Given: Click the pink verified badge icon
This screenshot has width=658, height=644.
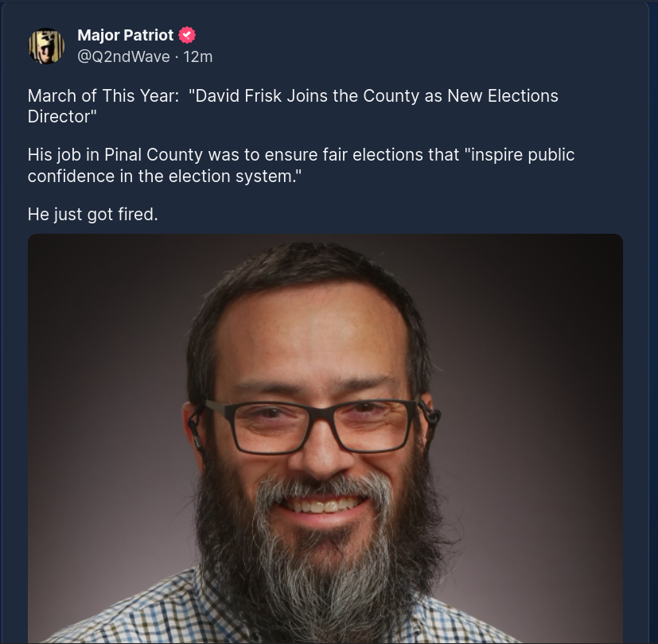Looking at the screenshot, I should pyautogui.click(x=187, y=35).
